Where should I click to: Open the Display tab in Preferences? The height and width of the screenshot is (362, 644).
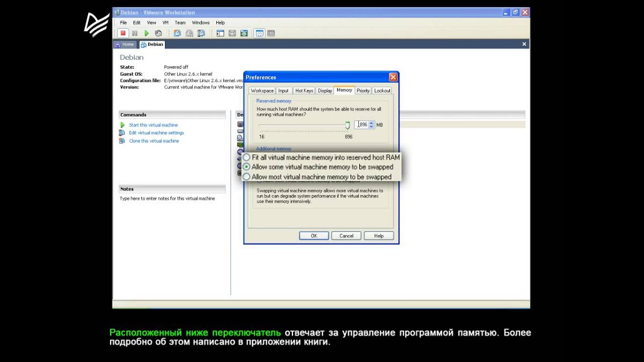(x=325, y=90)
